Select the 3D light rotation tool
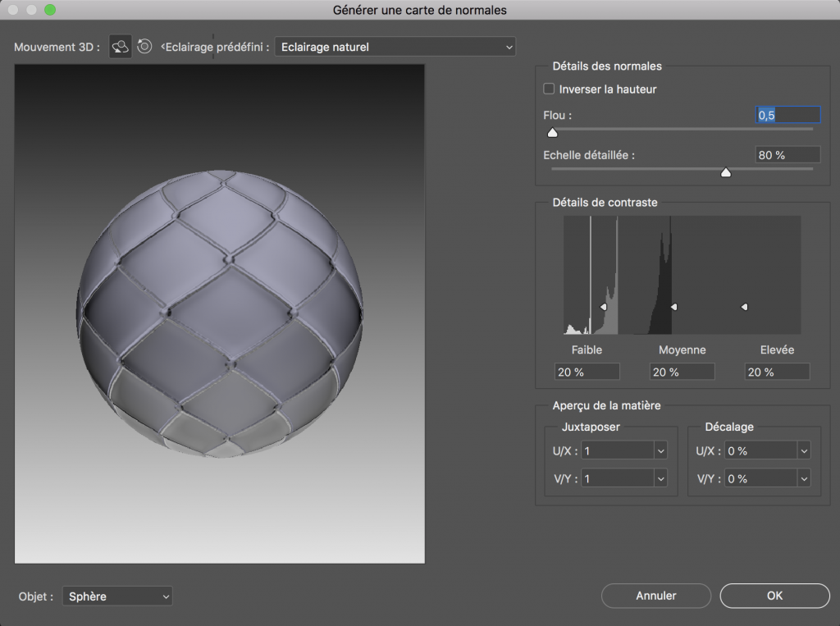This screenshot has height=626, width=840. (x=144, y=47)
